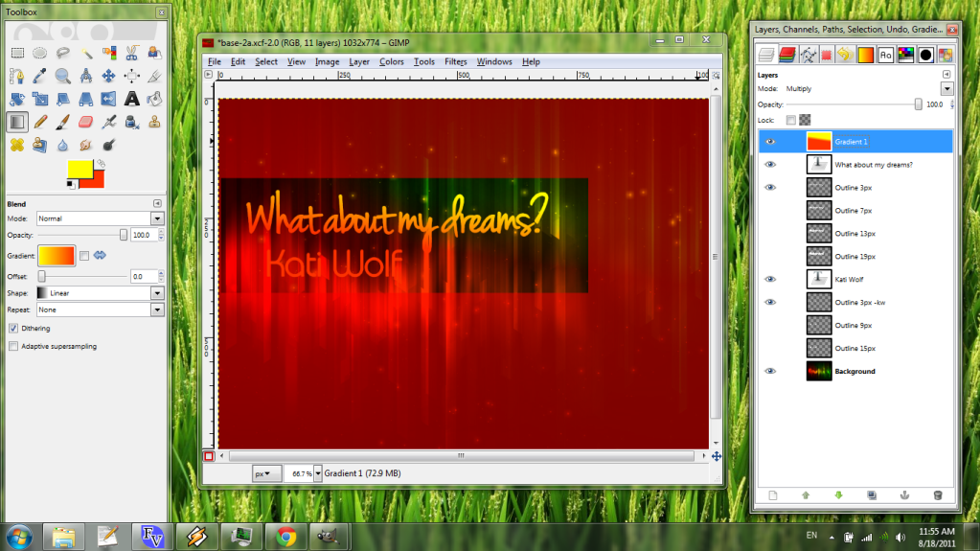
Task: Click the foreground yellow color swatch
Action: [80, 169]
